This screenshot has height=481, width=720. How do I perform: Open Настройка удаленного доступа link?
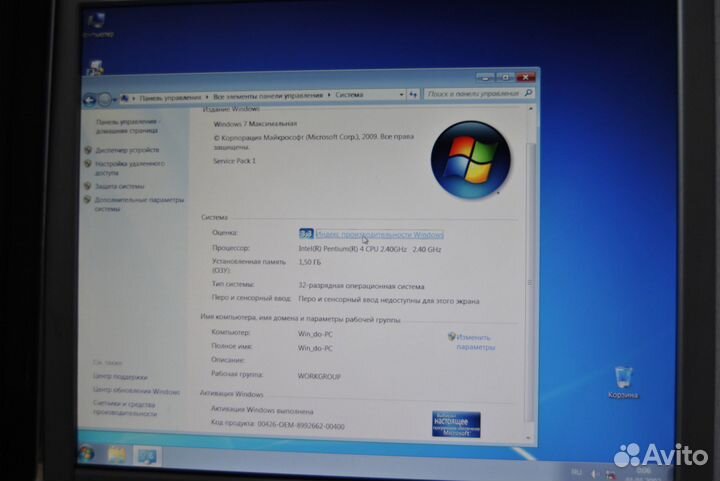(129, 168)
